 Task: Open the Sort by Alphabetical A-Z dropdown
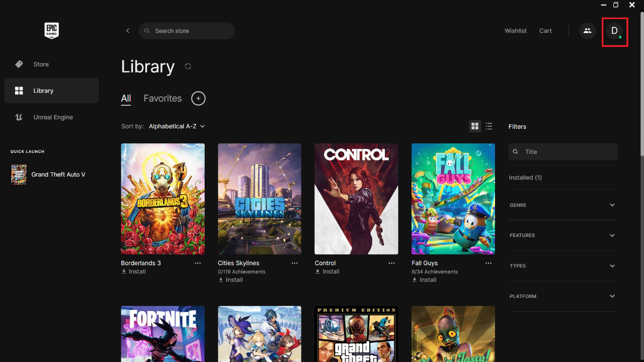[177, 126]
